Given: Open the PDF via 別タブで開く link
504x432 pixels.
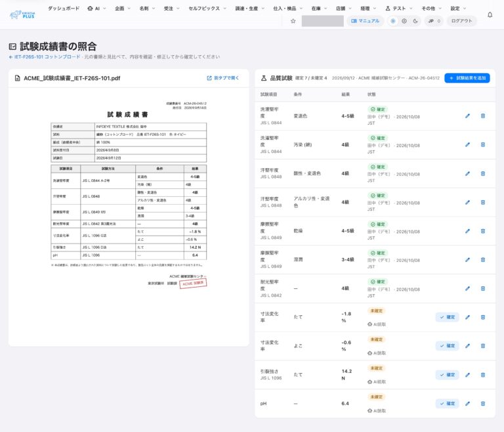Looking at the screenshot, I should [222, 78].
